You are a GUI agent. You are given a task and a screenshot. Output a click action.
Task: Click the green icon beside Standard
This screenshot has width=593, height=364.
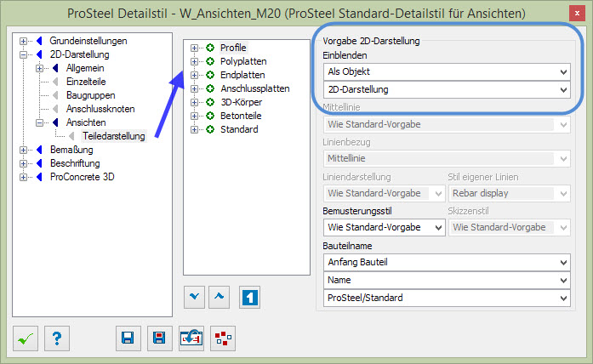(210, 129)
